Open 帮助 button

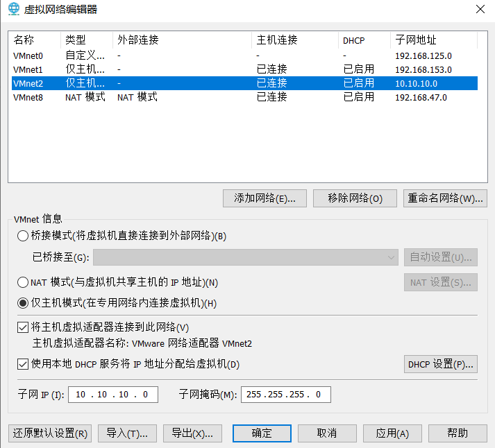click(458, 433)
